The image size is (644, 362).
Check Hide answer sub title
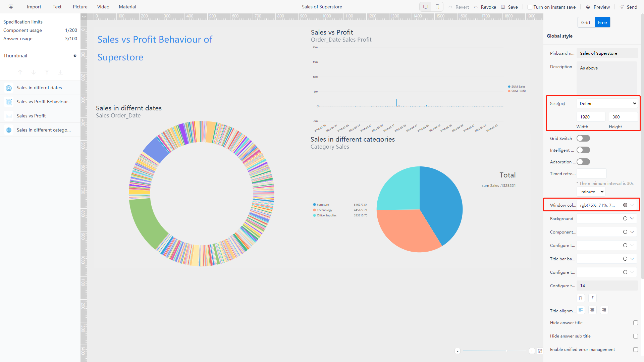click(x=636, y=336)
